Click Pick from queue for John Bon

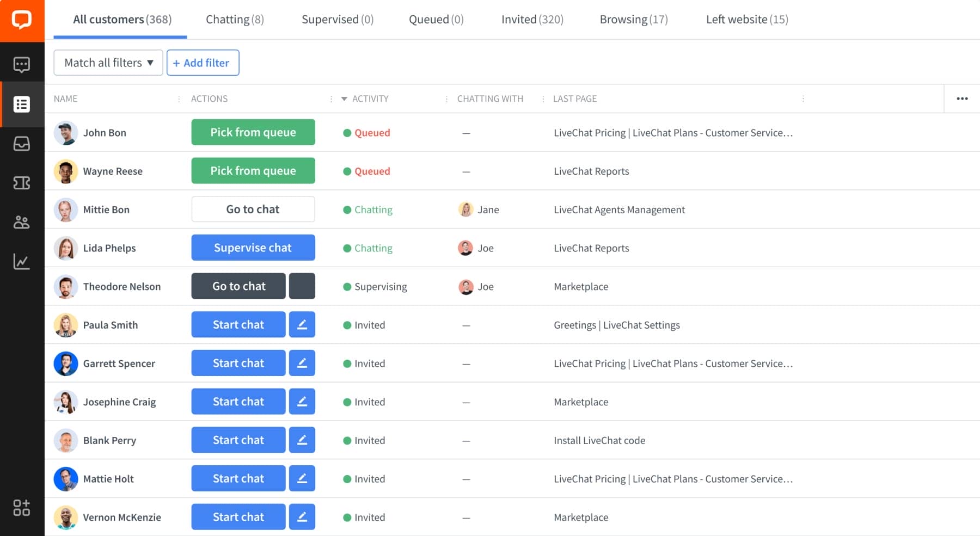tap(253, 132)
